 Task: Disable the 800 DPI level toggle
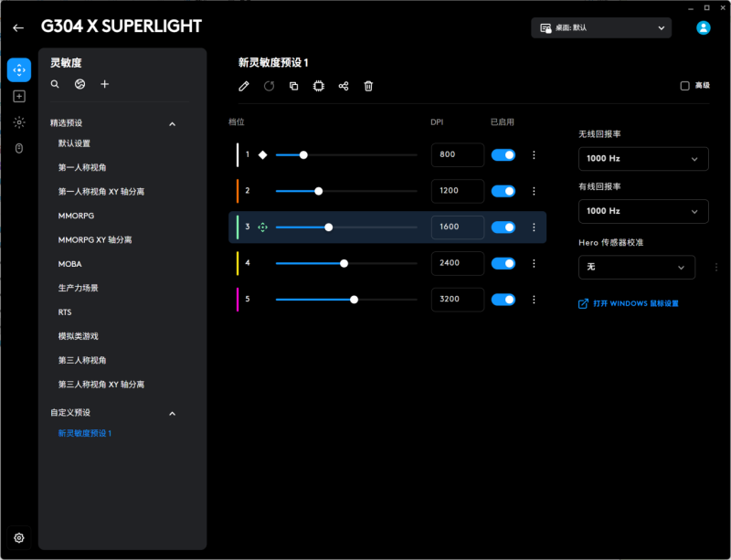pos(503,154)
